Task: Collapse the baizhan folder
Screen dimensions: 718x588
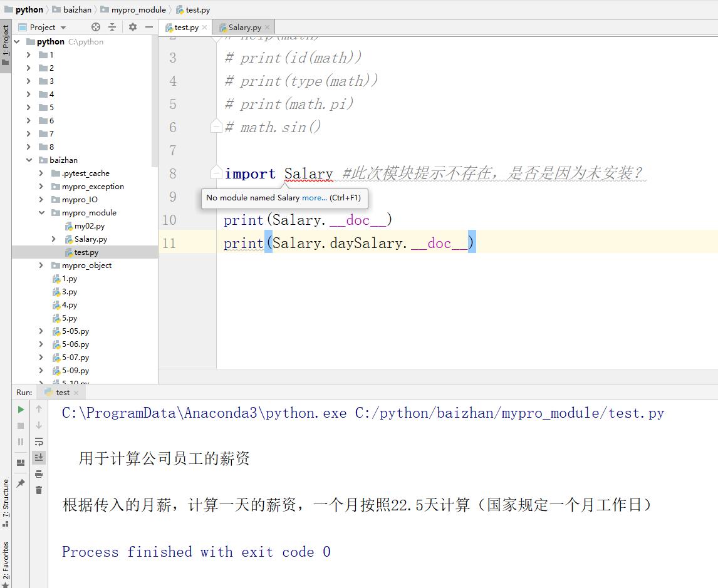Action: pos(29,160)
